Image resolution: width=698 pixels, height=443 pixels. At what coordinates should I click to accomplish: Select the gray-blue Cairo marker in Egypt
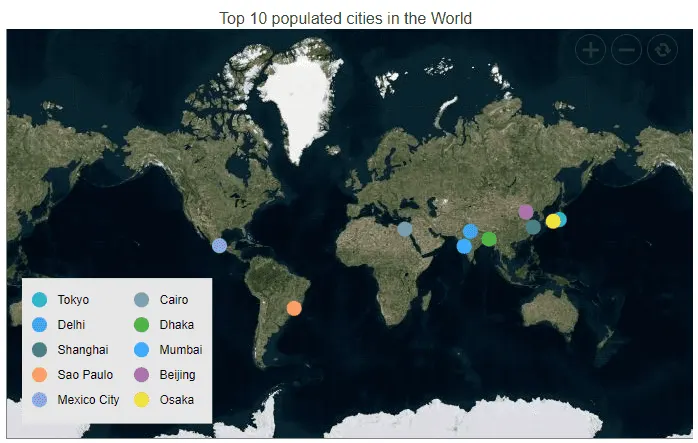[x=405, y=229]
